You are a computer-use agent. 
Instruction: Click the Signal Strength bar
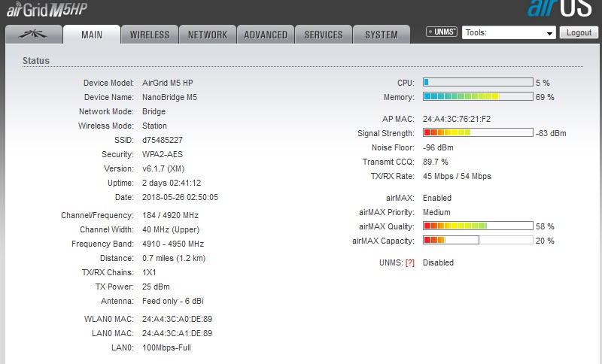478,132
